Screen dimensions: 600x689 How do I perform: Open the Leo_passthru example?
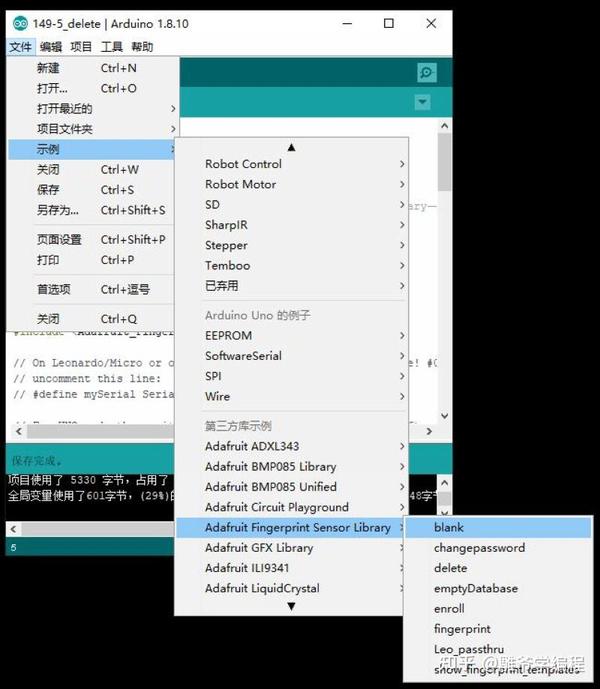498,649
